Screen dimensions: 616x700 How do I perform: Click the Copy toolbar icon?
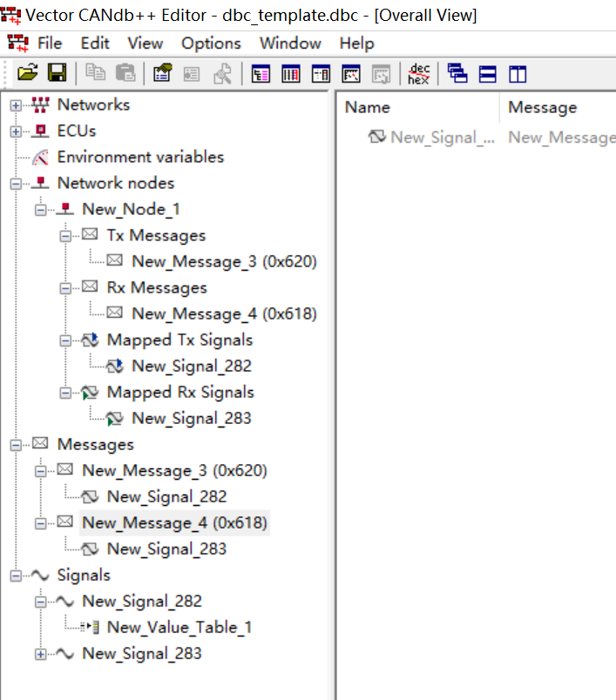point(95,73)
